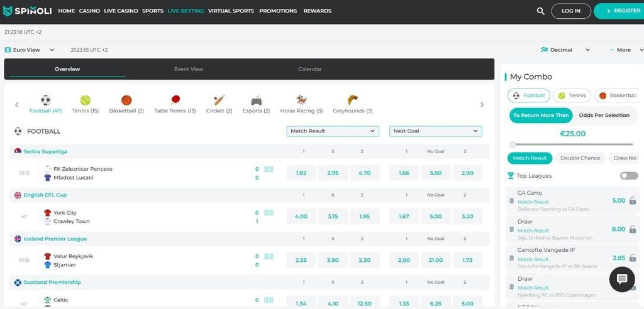This screenshot has height=309, width=644.
Task: Select the Tennis sport icon in carousel
Action: (x=86, y=100)
